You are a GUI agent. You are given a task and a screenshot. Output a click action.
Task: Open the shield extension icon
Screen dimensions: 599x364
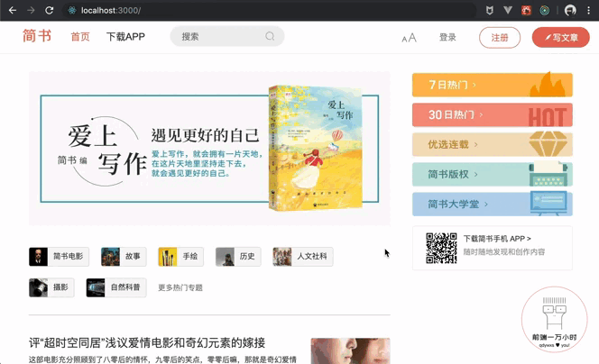click(x=489, y=10)
